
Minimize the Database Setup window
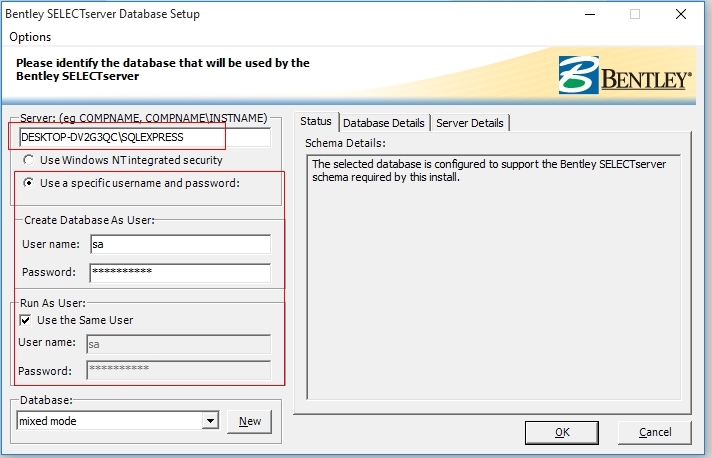click(590, 15)
